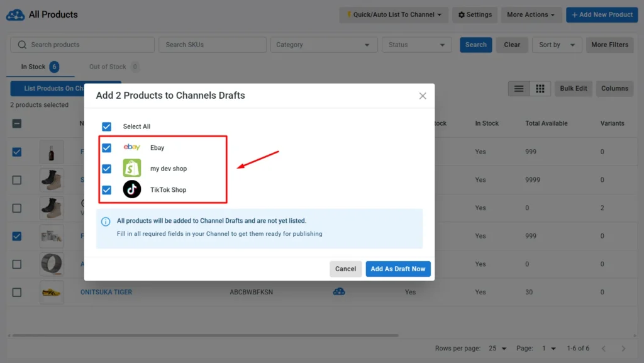Image resolution: width=644 pixels, height=363 pixels.
Task: Toggle the table header select-all checkbox
Action: [x=17, y=123]
